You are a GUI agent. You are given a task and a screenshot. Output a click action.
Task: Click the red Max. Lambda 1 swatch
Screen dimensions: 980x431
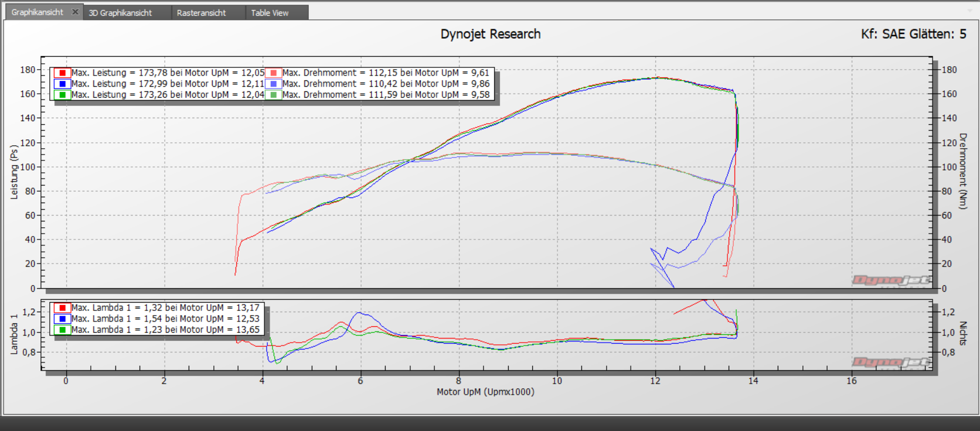click(x=62, y=308)
